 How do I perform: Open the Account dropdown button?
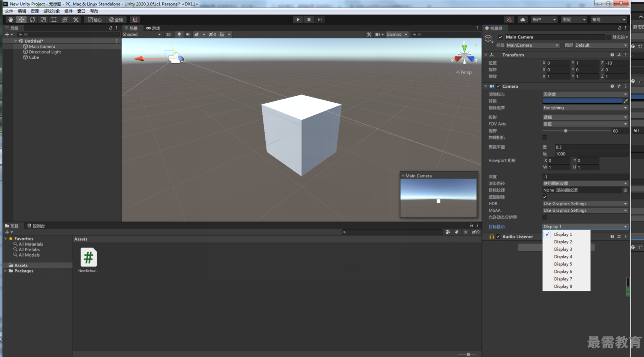click(544, 19)
